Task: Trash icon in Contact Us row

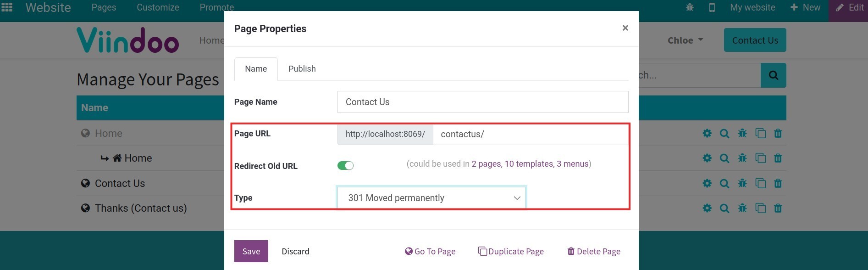Action: (x=778, y=183)
